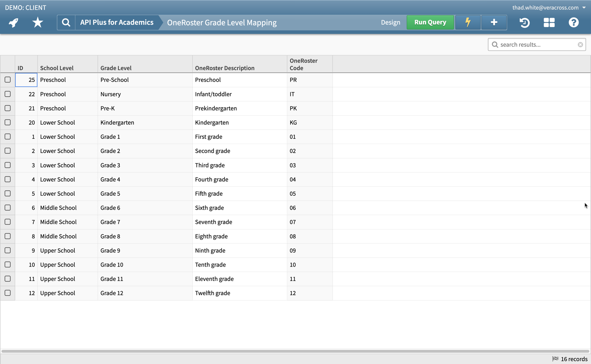The width and height of the screenshot is (591, 364).
Task: Check the checkbox for the Kindergarten row
Action: point(8,122)
